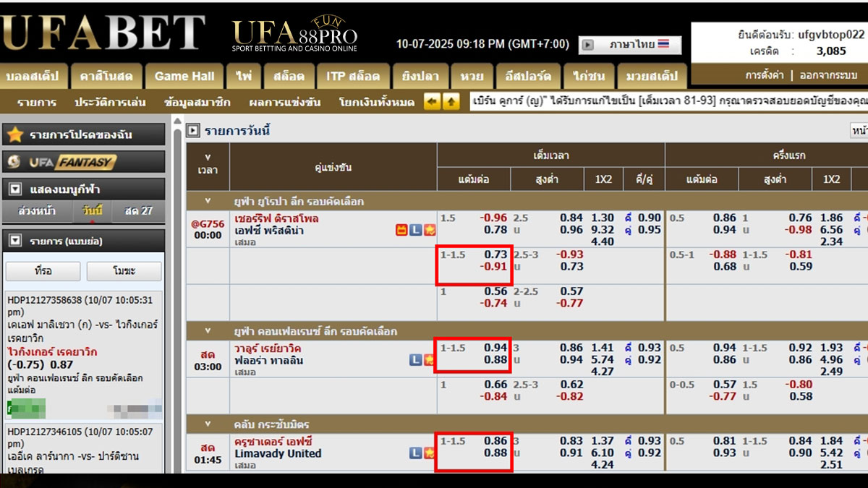Open ผลการแข่งขัน menu item
The image size is (868, 488).
coord(284,102)
